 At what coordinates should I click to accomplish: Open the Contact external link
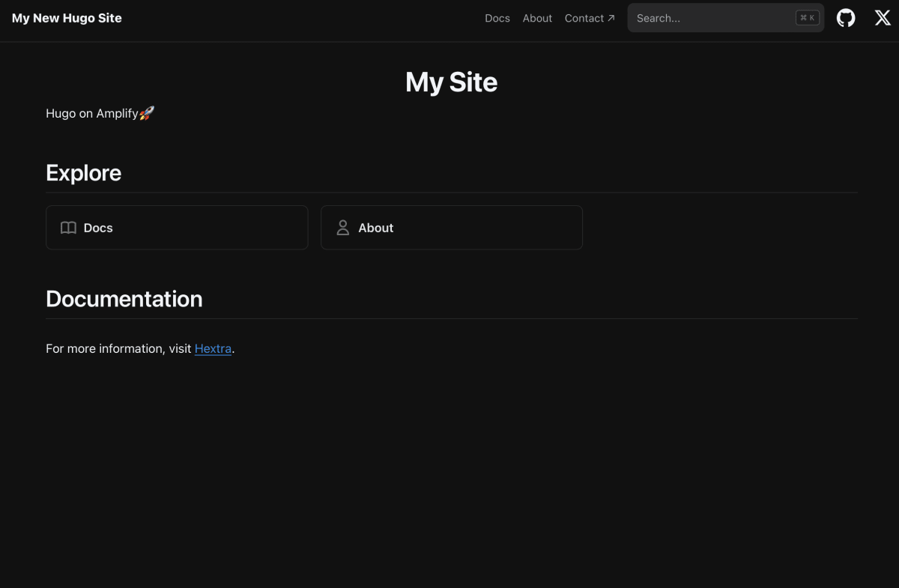[x=584, y=18]
